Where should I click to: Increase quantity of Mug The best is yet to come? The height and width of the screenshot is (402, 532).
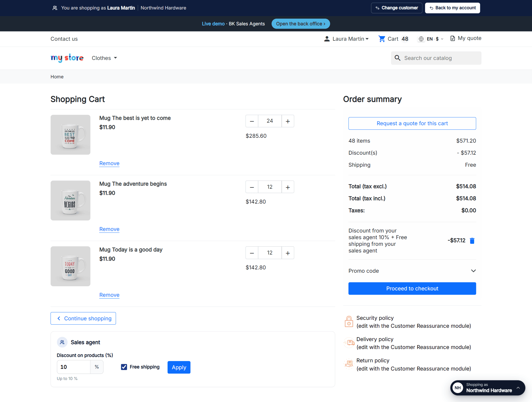pos(288,121)
